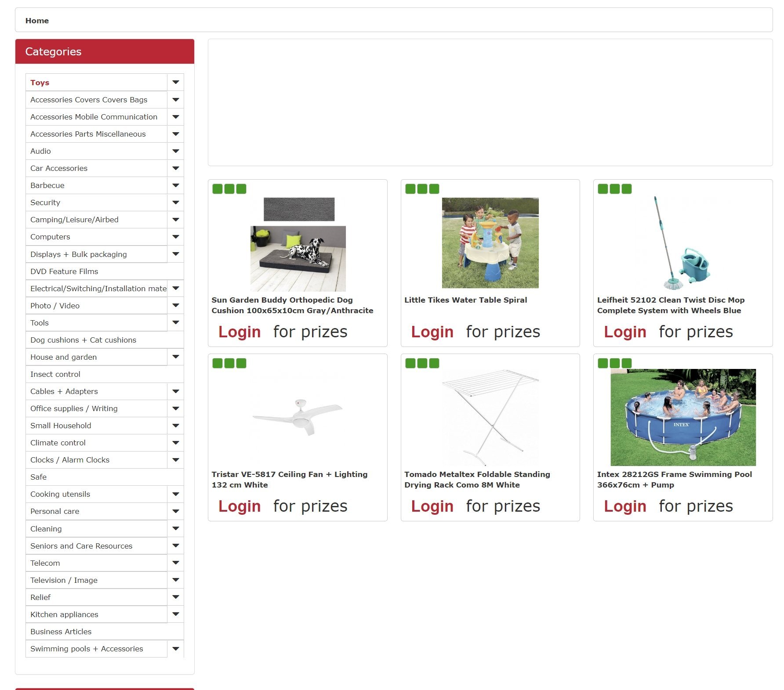Image resolution: width=784 pixels, height=690 pixels.
Task: Click green stock indicator on Leifheit mop
Action: pos(615,189)
